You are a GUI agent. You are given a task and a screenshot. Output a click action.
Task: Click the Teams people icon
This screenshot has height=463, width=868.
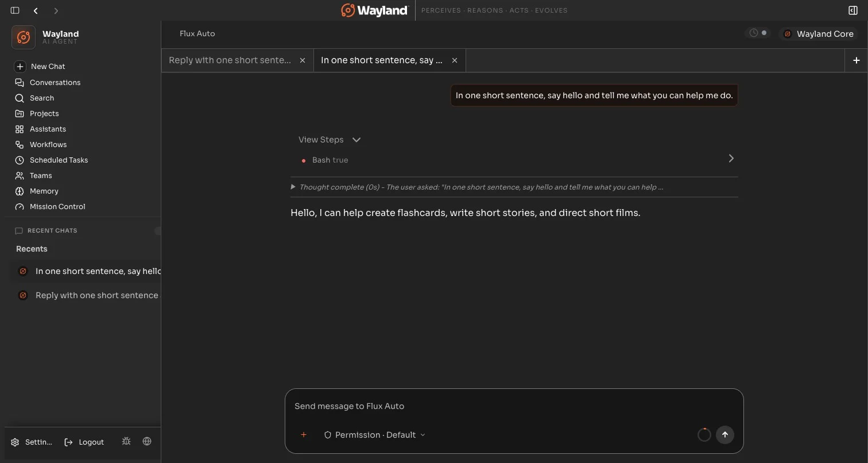[x=20, y=176]
